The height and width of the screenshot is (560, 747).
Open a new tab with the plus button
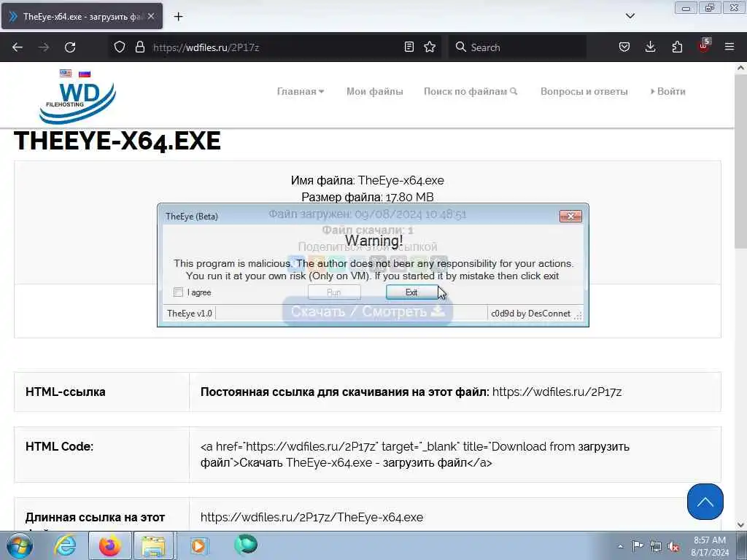click(x=178, y=17)
